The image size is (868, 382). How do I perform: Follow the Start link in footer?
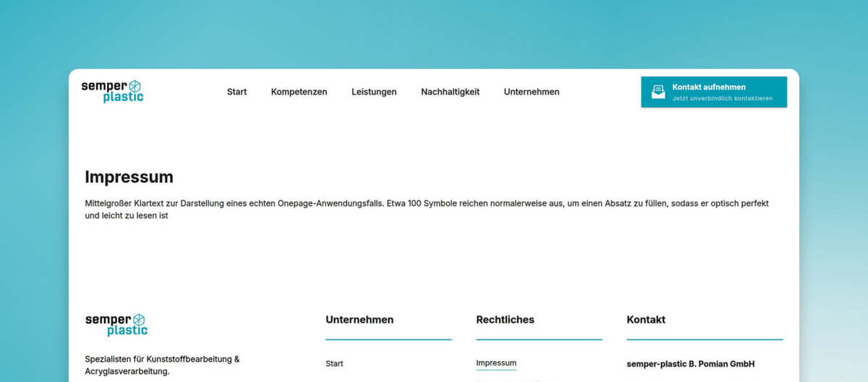click(334, 363)
